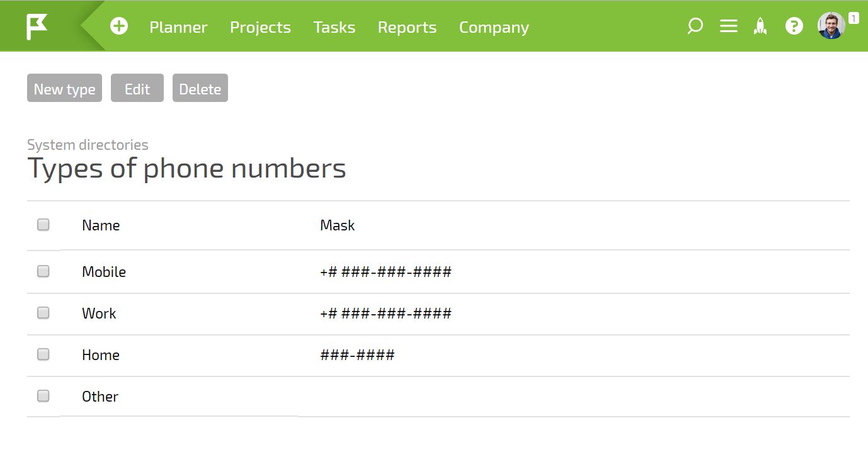Click the flag logo home icon

coord(37,27)
